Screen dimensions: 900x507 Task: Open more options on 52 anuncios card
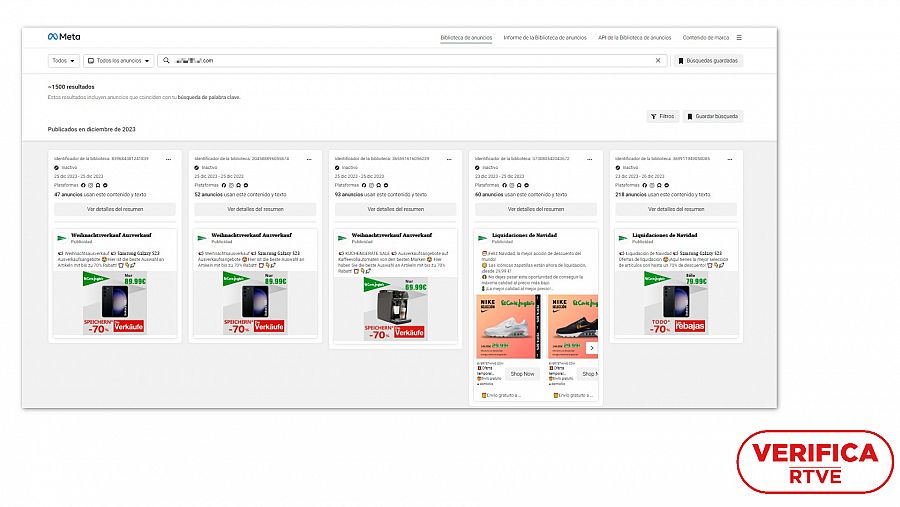[x=309, y=159]
